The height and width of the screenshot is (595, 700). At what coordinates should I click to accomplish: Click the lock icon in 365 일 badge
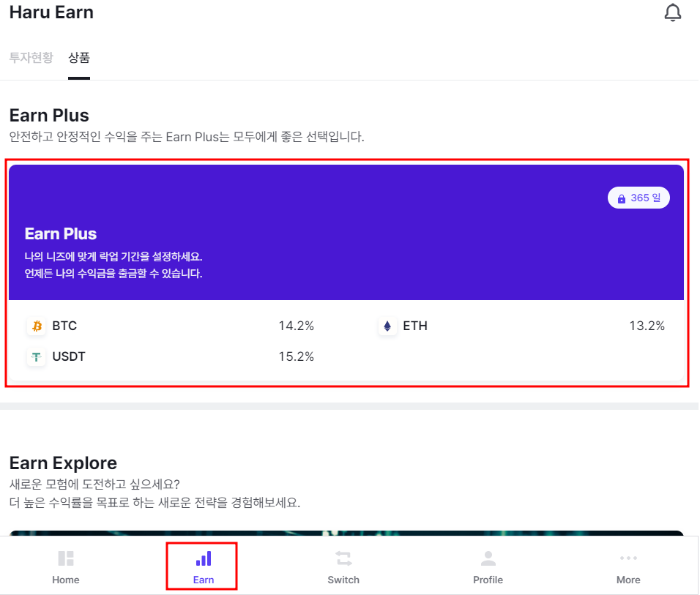coord(621,198)
